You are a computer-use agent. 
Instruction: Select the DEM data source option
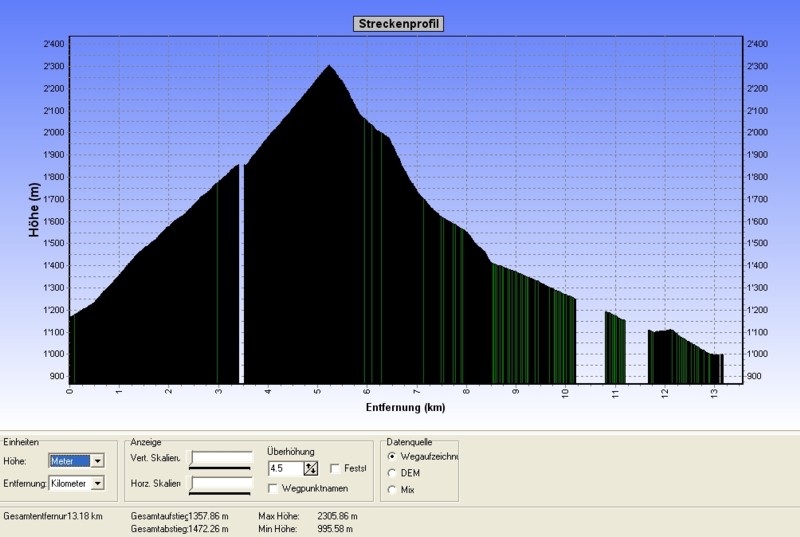(391, 472)
